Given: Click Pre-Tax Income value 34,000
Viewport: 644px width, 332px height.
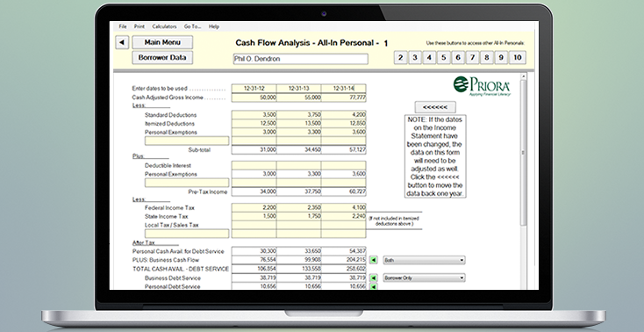Looking at the screenshot, I should [254, 191].
